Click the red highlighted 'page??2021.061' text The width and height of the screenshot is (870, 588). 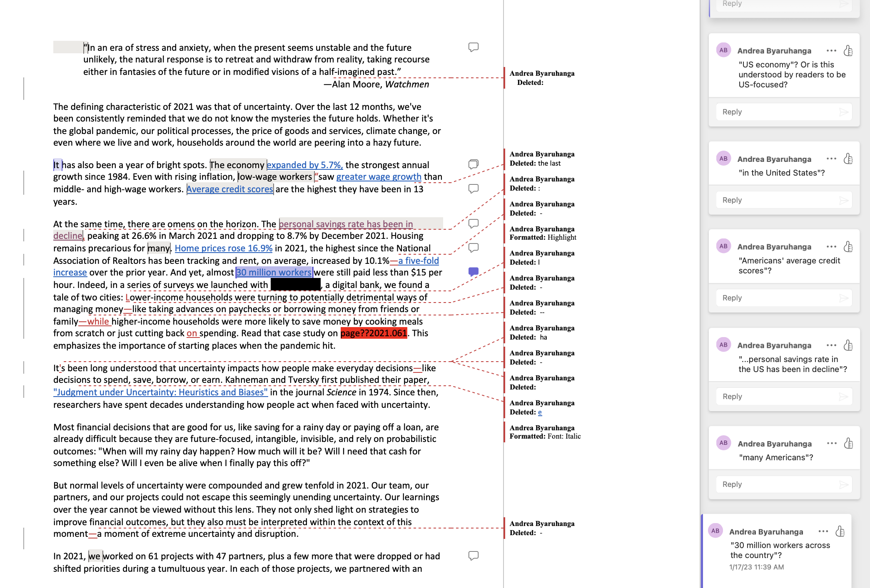[x=373, y=333]
